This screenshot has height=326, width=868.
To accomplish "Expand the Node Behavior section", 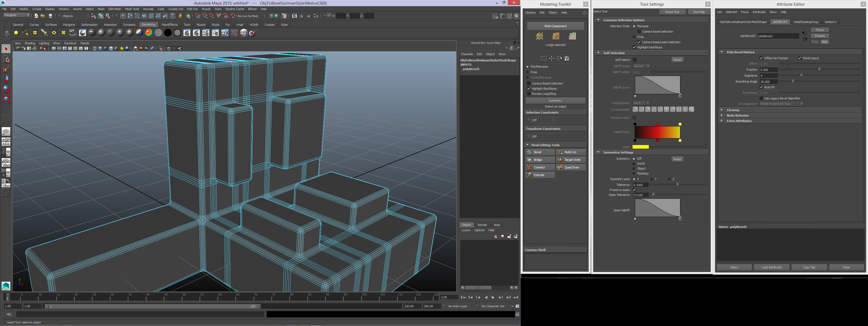I will point(737,115).
